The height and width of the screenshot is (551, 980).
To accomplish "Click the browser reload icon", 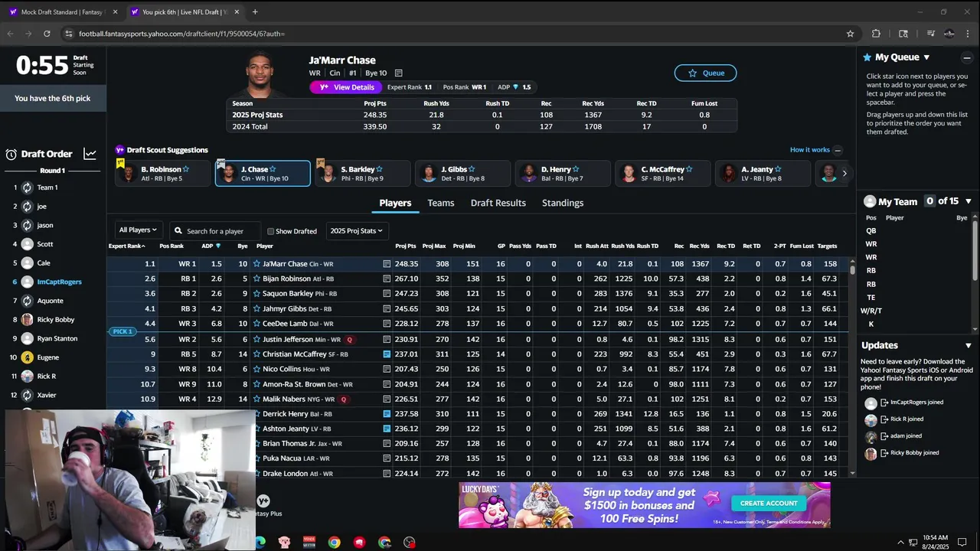I will click(47, 34).
